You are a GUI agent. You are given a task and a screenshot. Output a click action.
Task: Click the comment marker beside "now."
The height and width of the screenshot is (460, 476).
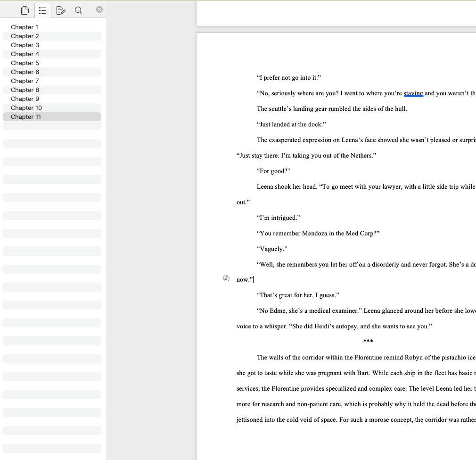(226, 279)
